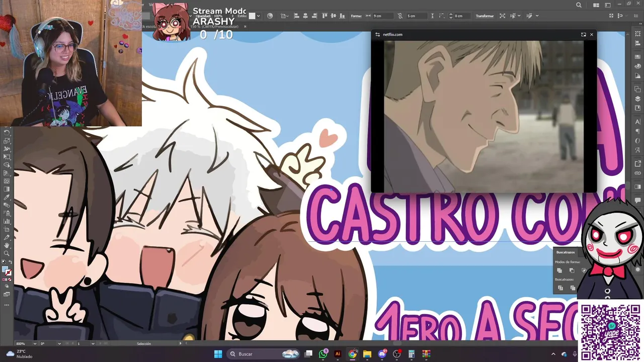Click the height field showing 5 cm
Image resolution: width=644 pixels, height=362 pixels.
point(417,16)
